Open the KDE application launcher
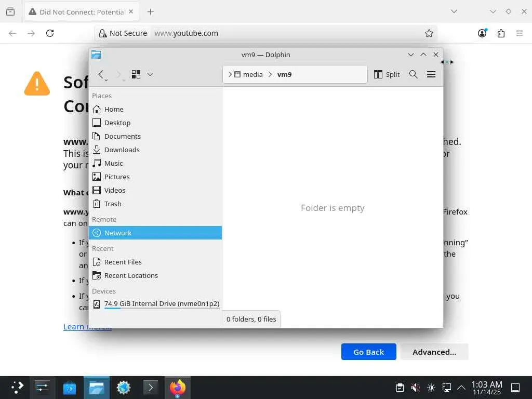This screenshot has width=532, height=399. [x=17, y=388]
